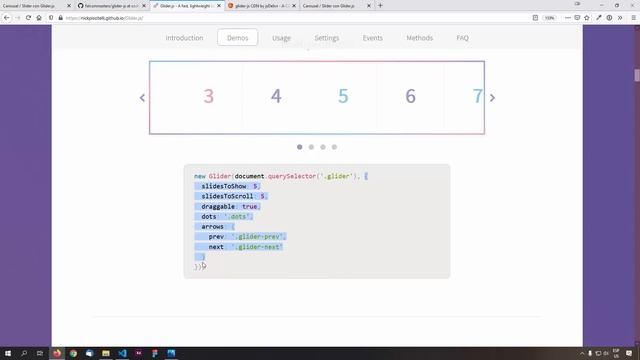Close the first Carousel / Slider tab

(x=69, y=6)
